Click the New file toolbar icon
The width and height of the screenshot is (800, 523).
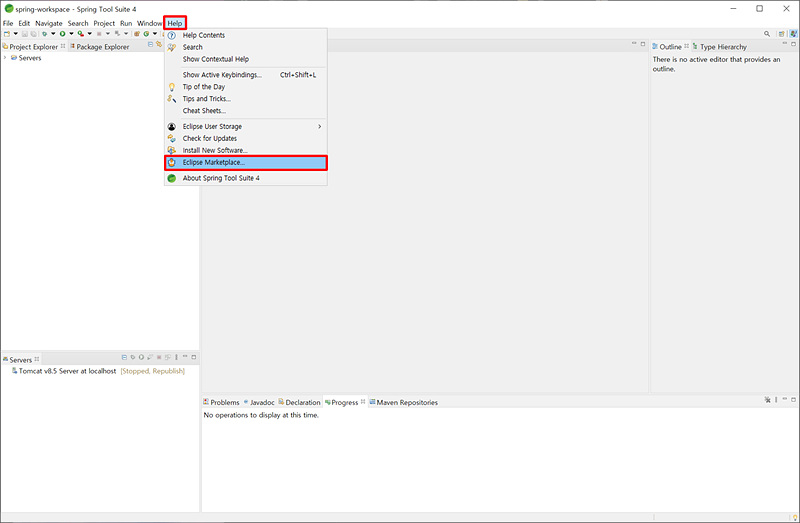(x=7, y=34)
